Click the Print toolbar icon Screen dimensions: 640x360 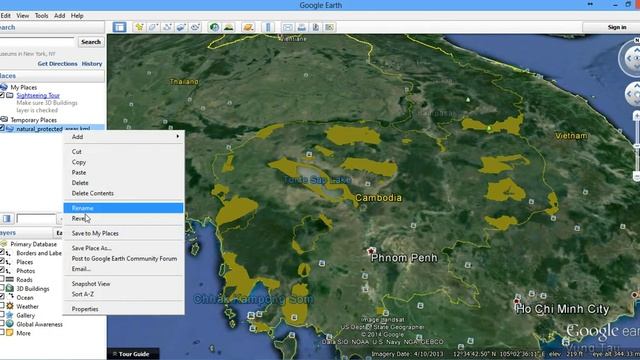click(x=302, y=27)
